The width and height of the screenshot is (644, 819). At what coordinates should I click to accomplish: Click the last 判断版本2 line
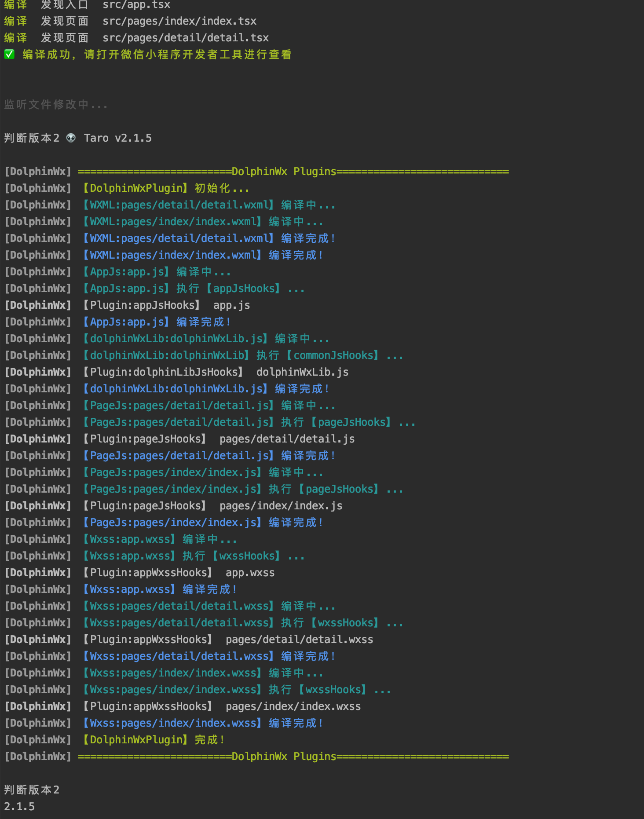pos(32,790)
